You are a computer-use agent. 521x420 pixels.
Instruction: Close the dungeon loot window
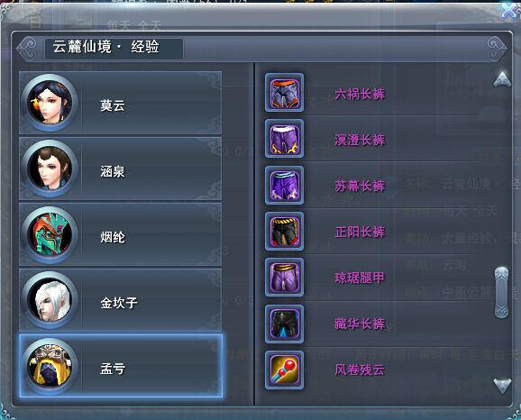click(510, 11)
